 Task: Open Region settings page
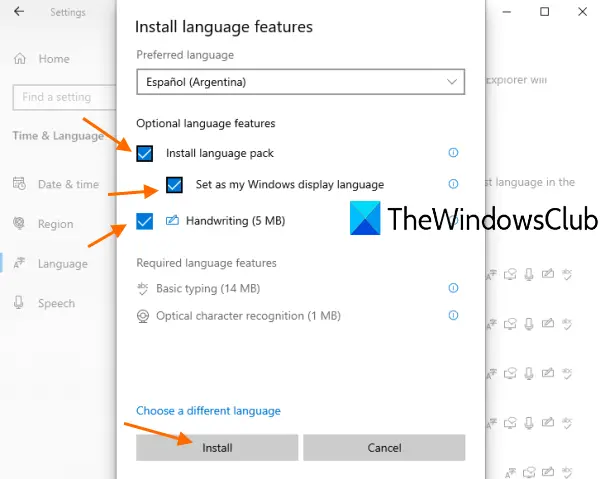[55, 224]
